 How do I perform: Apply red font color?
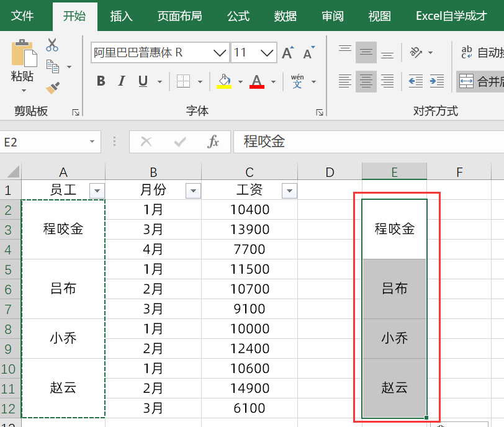coord(257,81)
